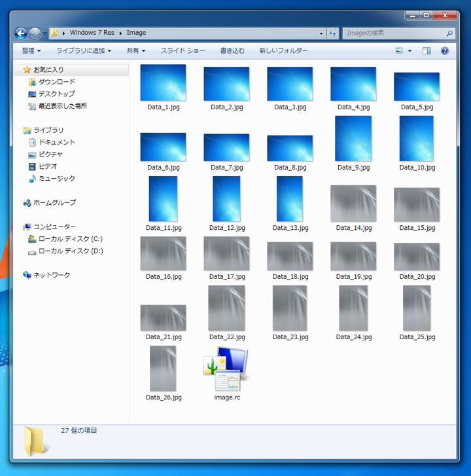Click the film icon beside ビデオ

(x=32, y=166)
